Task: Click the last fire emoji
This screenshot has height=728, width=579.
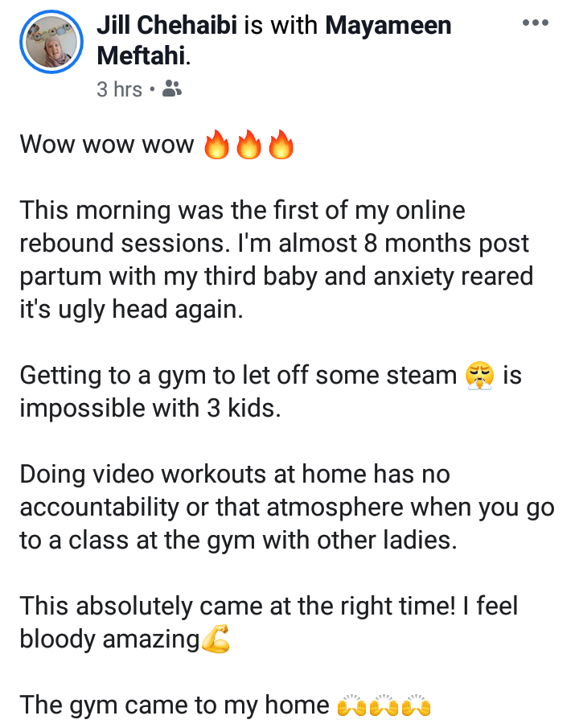Action: (x=281, y=144)
